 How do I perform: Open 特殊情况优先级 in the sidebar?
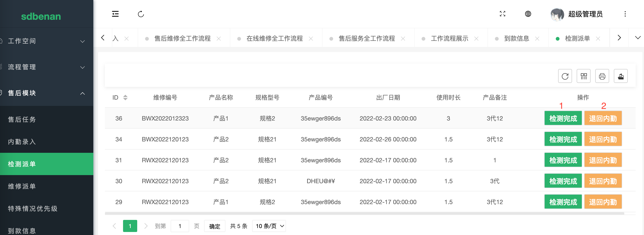click(46, 209)
